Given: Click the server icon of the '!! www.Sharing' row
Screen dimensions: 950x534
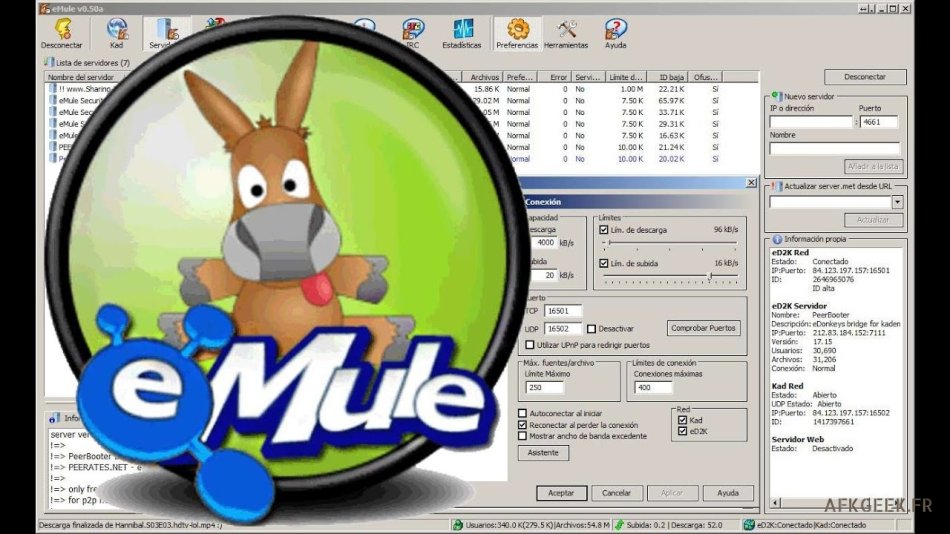Looking at the screenshot, I should [53, 88].
